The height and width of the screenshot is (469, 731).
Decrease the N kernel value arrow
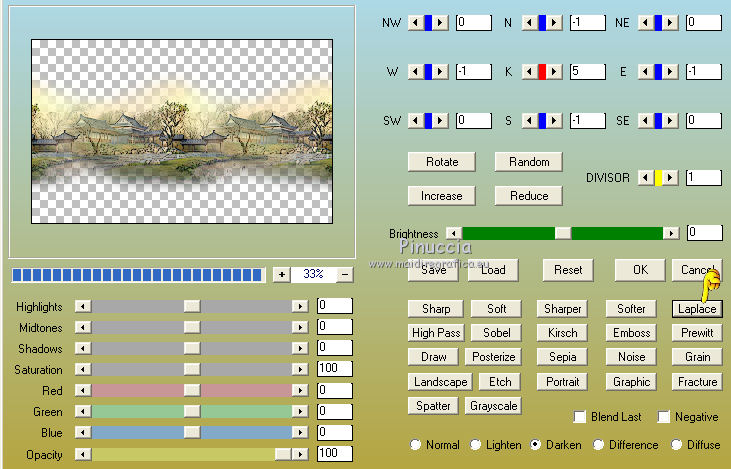[529, 22]
